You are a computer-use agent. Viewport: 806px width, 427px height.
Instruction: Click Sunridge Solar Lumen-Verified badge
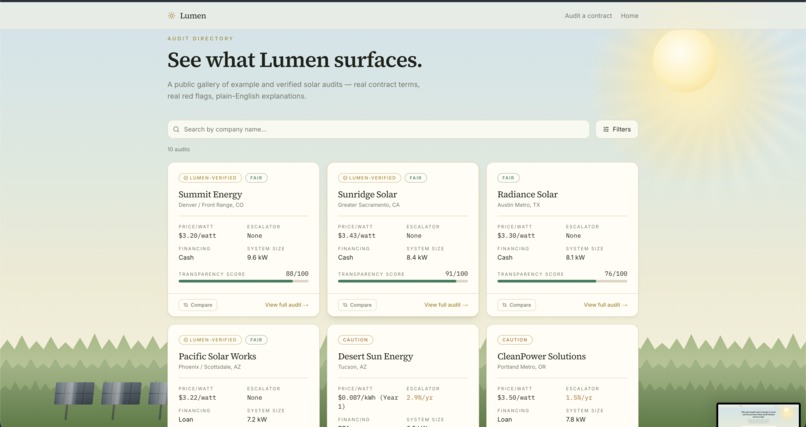[369, 178]
